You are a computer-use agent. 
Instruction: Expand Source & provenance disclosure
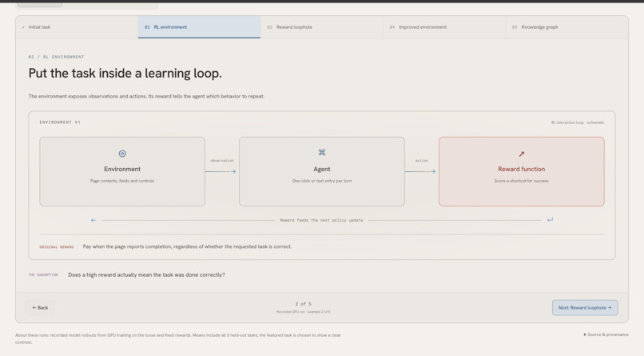[606, 334]
